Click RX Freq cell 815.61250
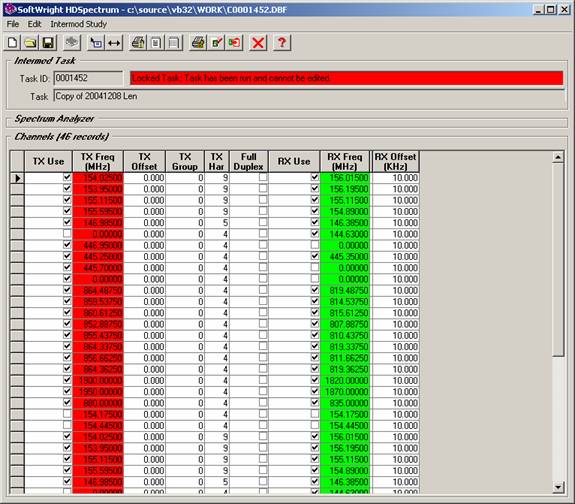The height and width of the screenshot is (504, 575). 345,313
